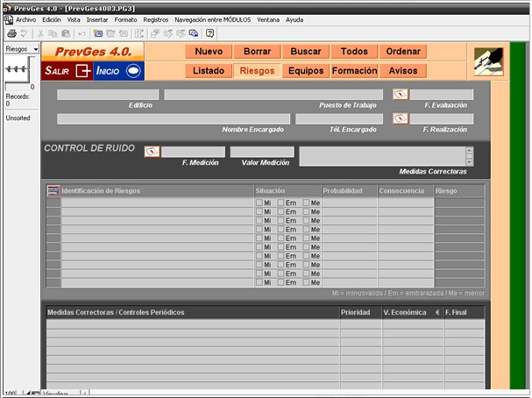Click the Help question mark icon
Screen dimensions: 532x398
[210, 33]
